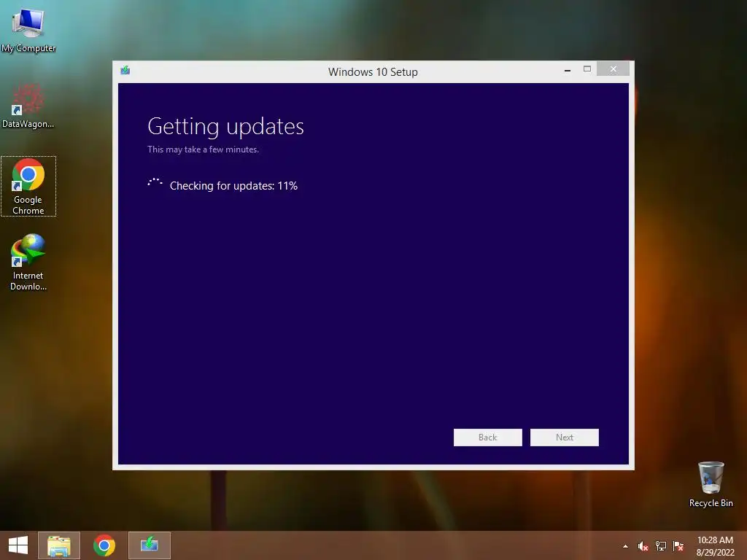
Task: Open the Action Center flag icon
Action: 678,546
